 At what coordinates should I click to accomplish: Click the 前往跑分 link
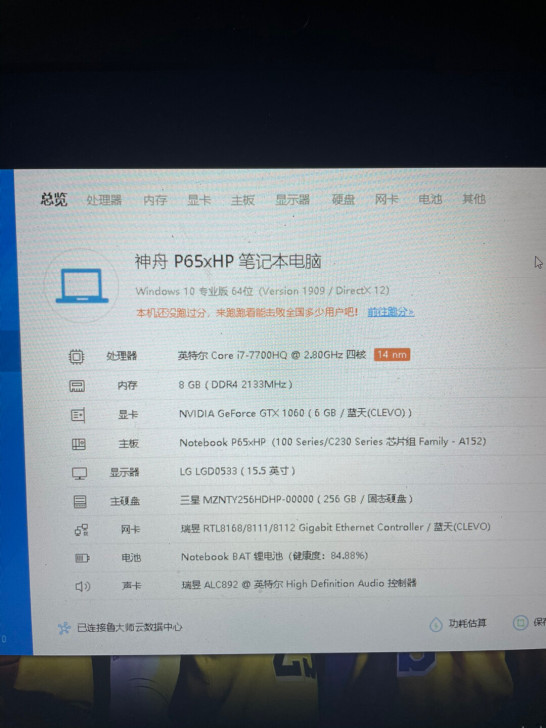pyautogui.click(x=391, y=312)
